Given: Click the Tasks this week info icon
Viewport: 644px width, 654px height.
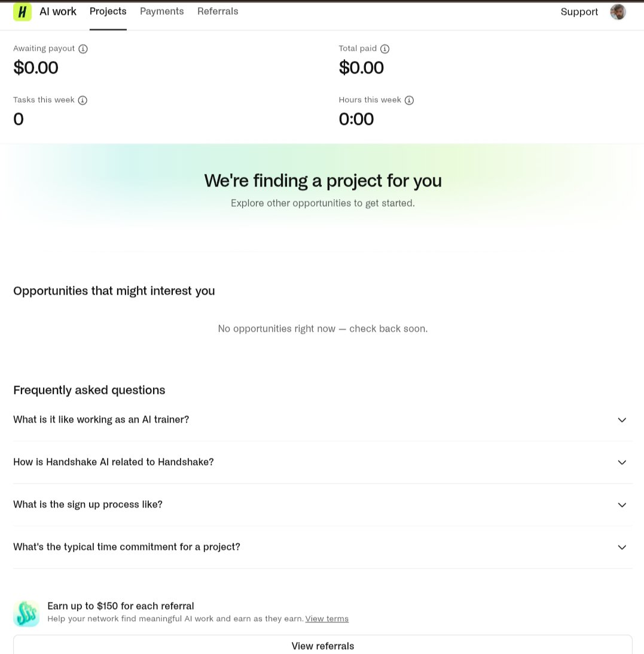Looking at the screenshot, I should coord(83,100).
